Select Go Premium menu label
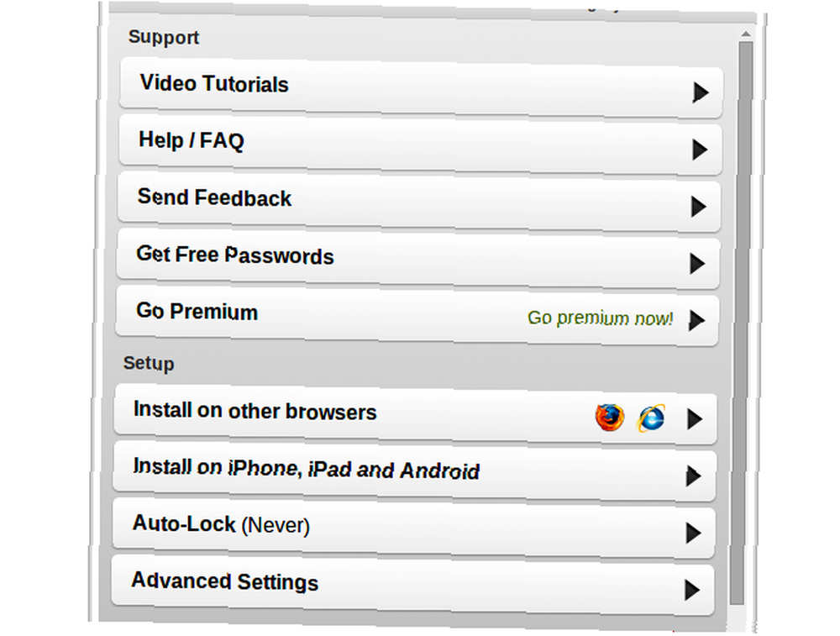The width and height of the screenshot is (840, 636). point(197,312)
